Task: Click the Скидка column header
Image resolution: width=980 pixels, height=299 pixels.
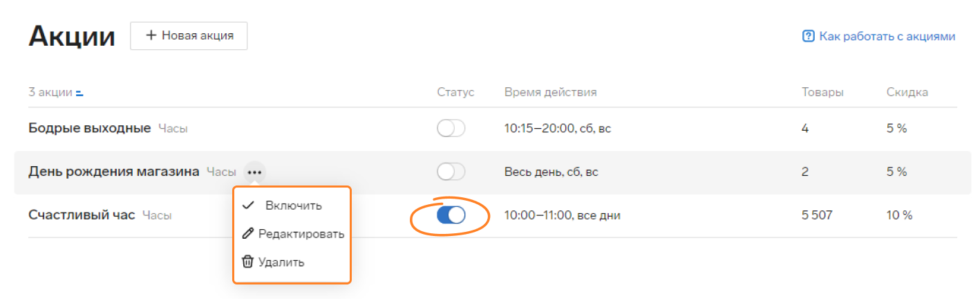Action: click(x=907, y=92)
